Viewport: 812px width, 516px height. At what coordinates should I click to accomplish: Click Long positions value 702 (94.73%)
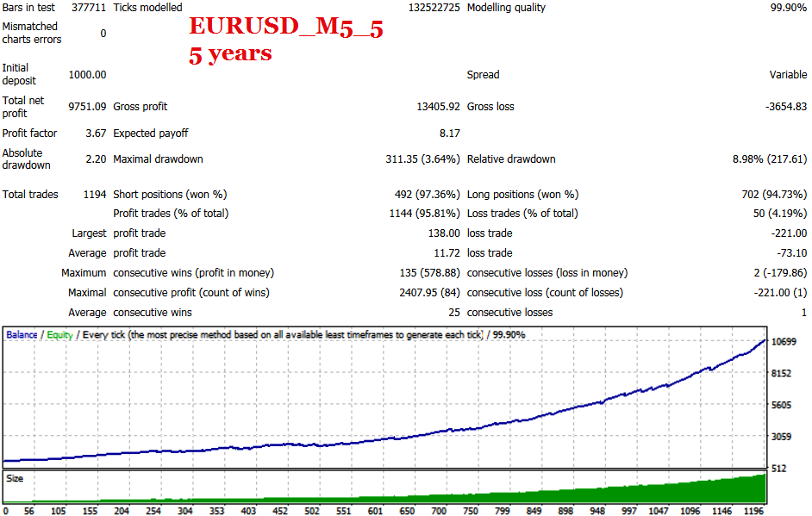pyautogui.click(x=774, y=195)
